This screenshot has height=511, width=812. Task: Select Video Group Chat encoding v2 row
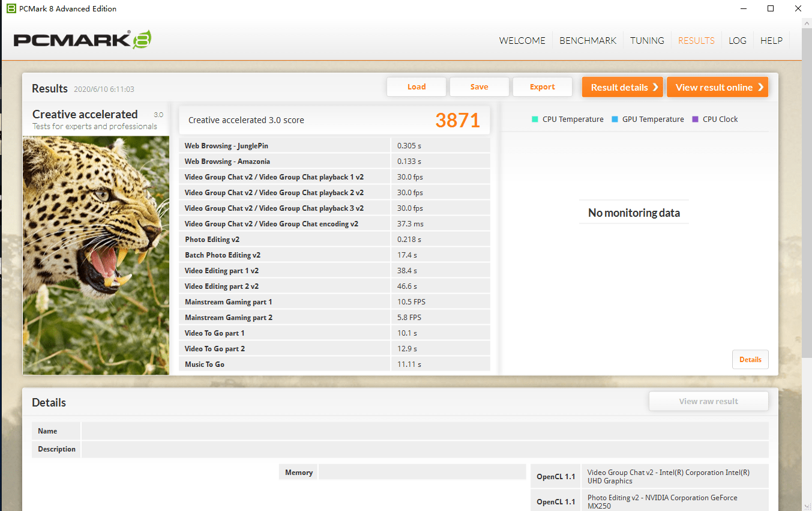(334, 223)
